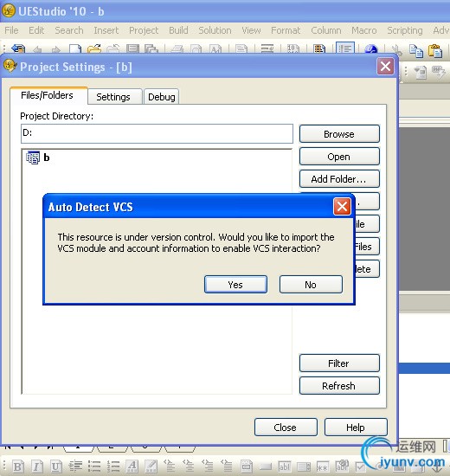Click the Project Directory input field
450x476 pixels.
[x=157, y=133]
